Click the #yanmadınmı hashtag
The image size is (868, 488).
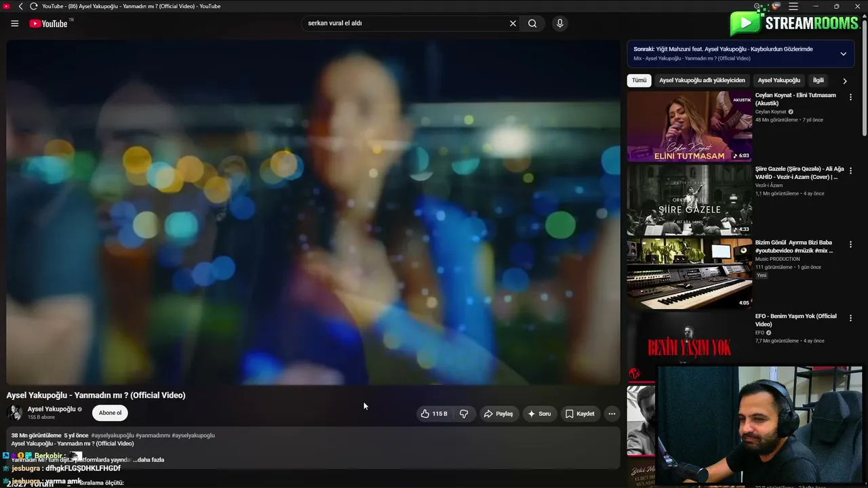[153, 435]
